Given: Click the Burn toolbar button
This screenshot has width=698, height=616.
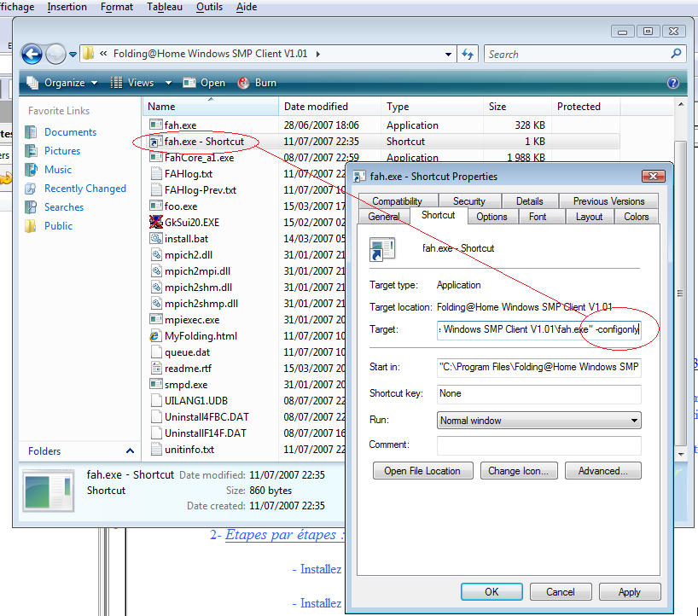Looking at the screenshot, I should [258, 83].
